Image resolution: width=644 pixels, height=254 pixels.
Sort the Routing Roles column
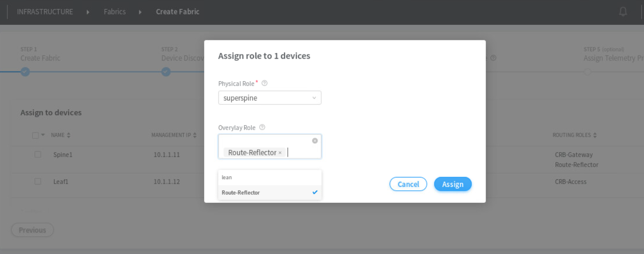click(x=595, y=135)
